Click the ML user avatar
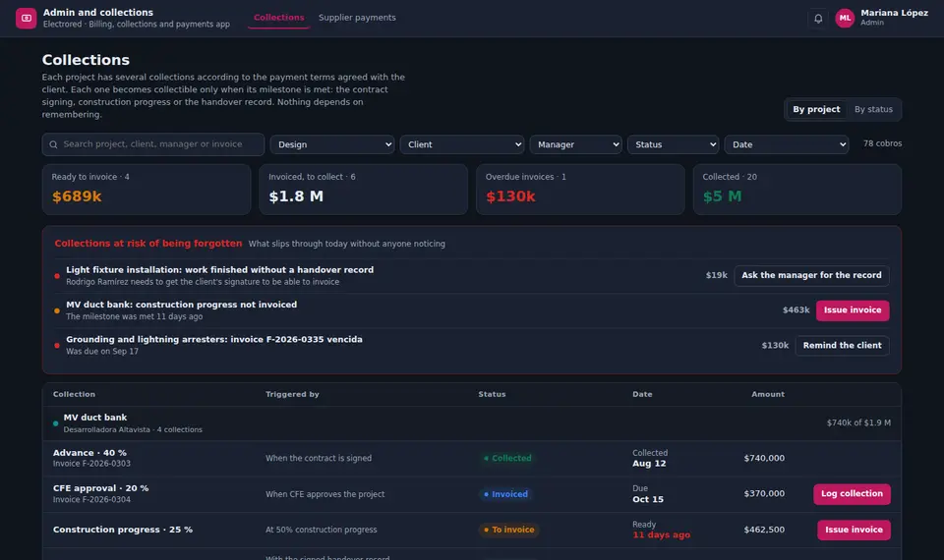Screen dimensions: 944x560 845,18
